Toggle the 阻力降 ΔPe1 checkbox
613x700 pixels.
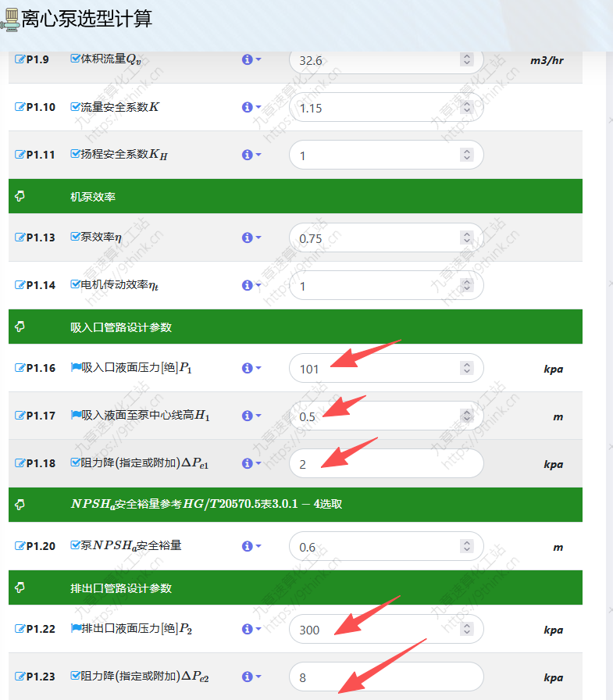[x=76, y=462]
